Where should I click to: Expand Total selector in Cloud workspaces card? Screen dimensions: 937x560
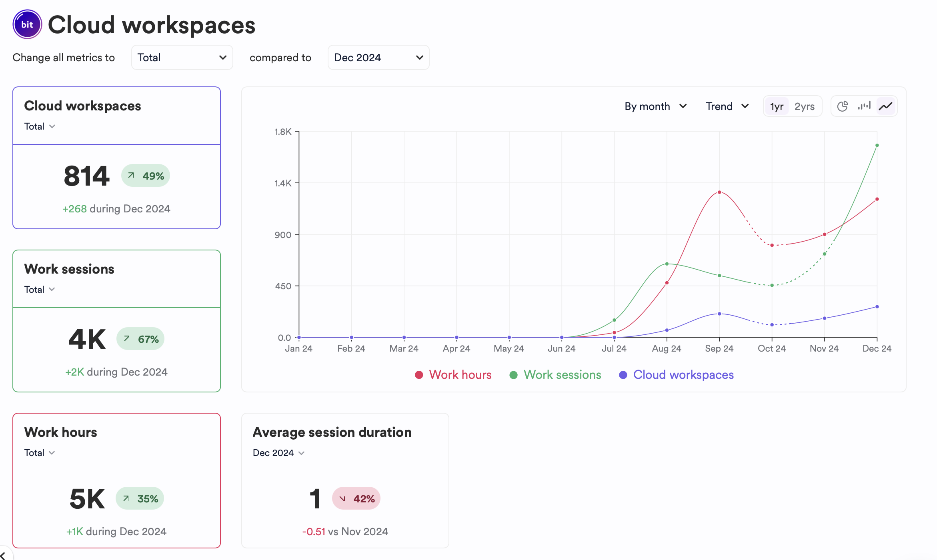pos(40,126)
